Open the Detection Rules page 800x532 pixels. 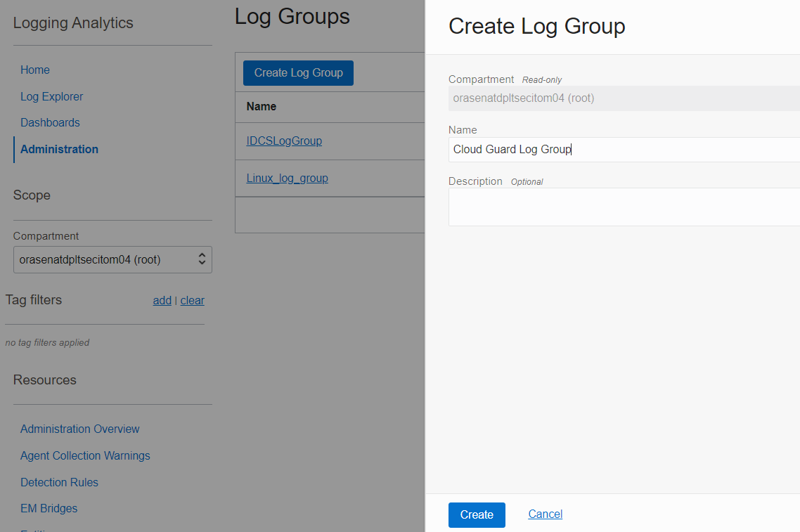[x=59, y=482]
